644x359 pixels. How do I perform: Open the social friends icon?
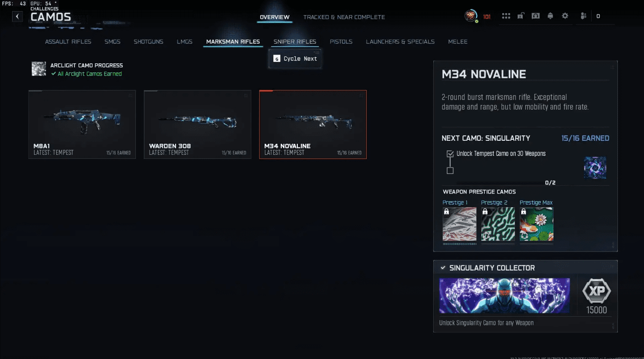click(584, 16)
